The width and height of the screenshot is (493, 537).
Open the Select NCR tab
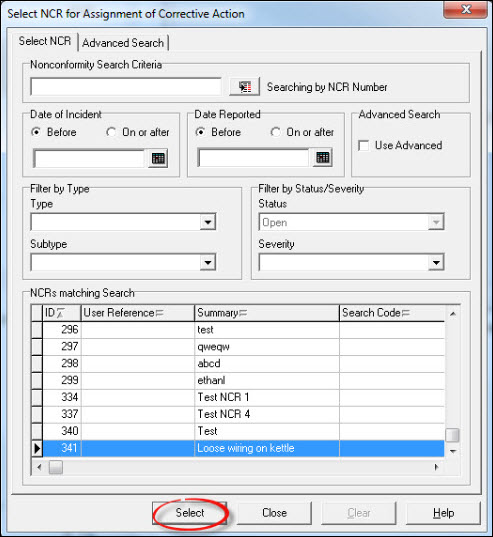[x=45, y=41]
